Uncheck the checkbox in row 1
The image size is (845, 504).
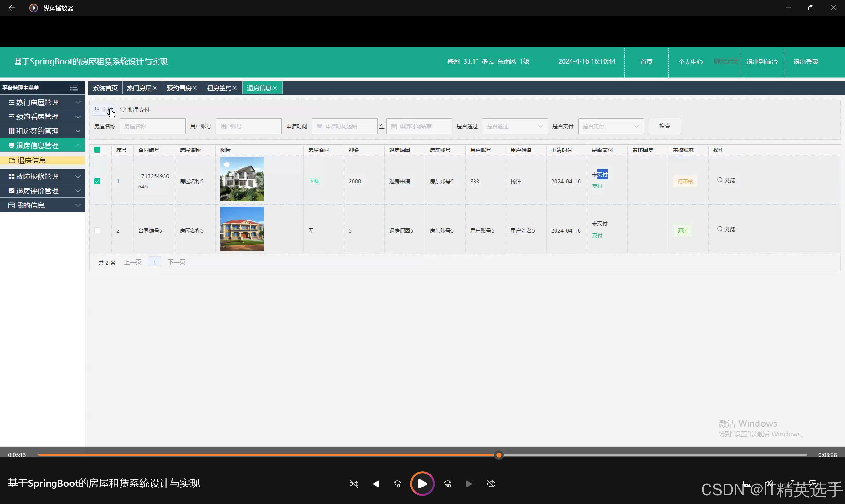coord(97,181)
